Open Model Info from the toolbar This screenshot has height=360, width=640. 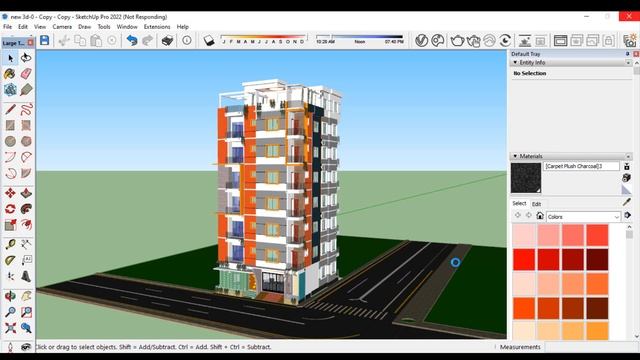187,40
